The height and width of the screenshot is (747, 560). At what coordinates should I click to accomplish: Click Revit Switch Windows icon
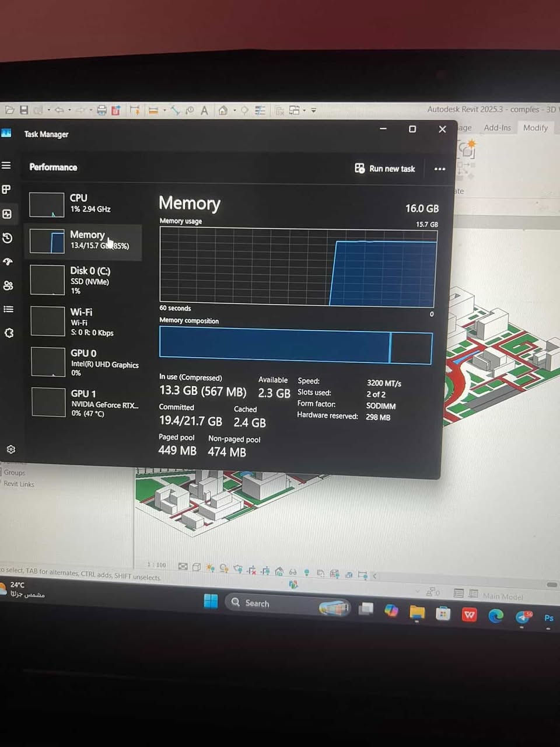(295, 110)
